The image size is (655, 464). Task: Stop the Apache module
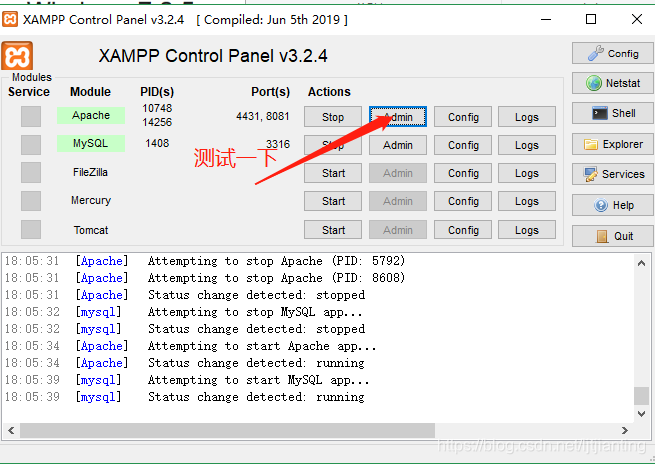tap(333, 117)
